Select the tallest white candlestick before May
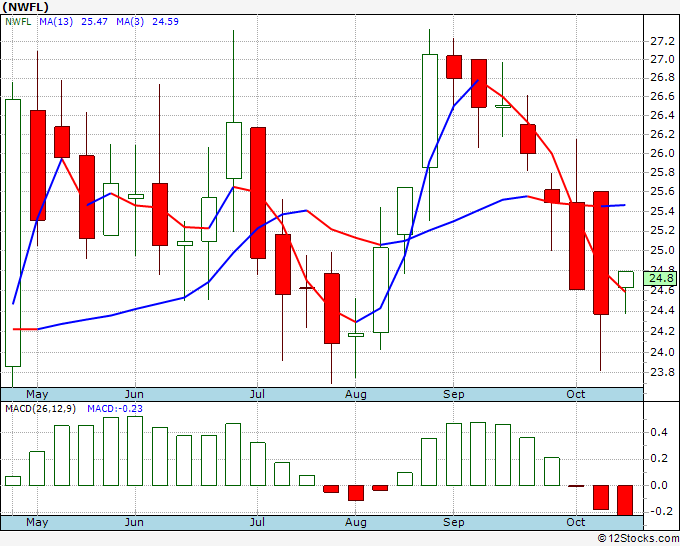 (x=13, y=233)
